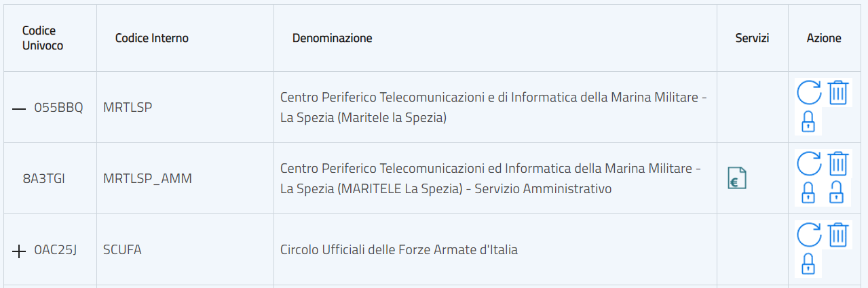Click the Codice Interno column header
The width and height of the screenshot is (868, 288).
tap(152, 38)
